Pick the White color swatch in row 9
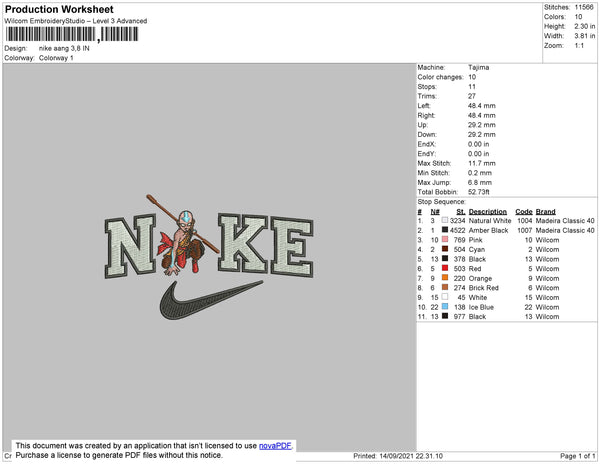Image resolution: width=600 pixels, height=464 pixels. (445, 297)
